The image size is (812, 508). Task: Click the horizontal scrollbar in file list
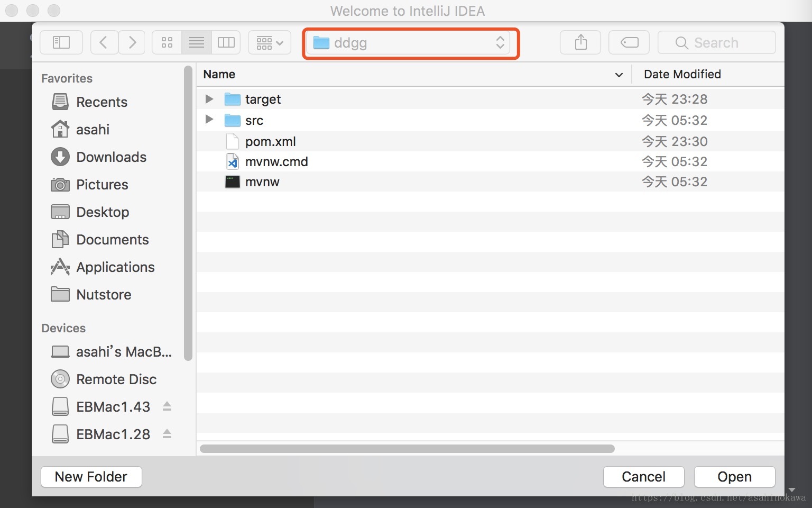click(407, 449)
